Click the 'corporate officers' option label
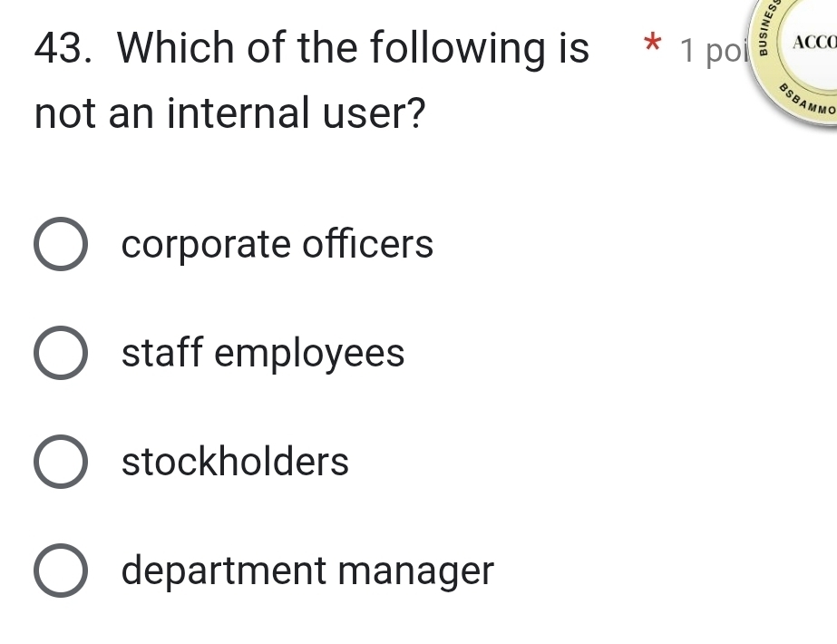Screen dimensions: 837x644 (277, 245)
